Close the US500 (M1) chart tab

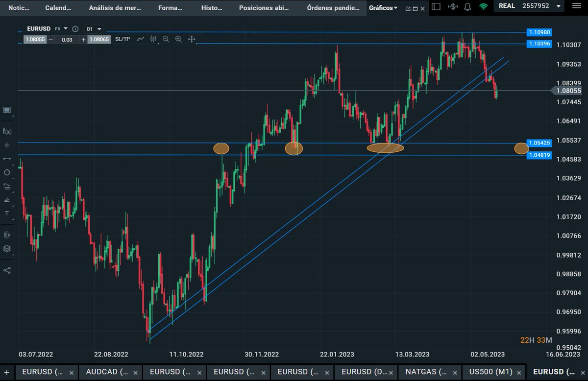click(x=519, y=373)
